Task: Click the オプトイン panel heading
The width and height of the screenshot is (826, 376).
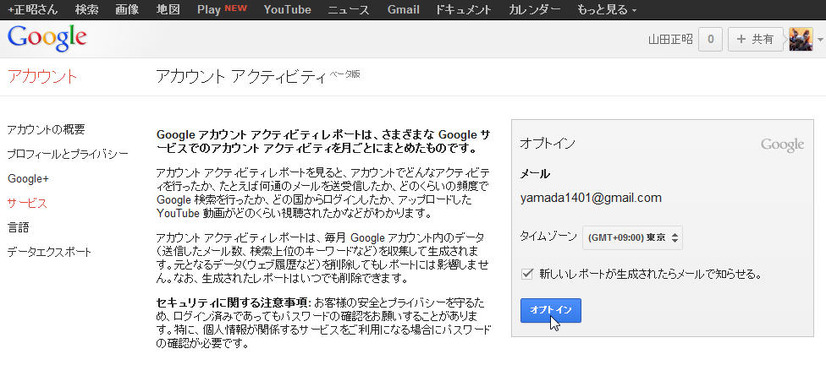Action: point(547,143)
